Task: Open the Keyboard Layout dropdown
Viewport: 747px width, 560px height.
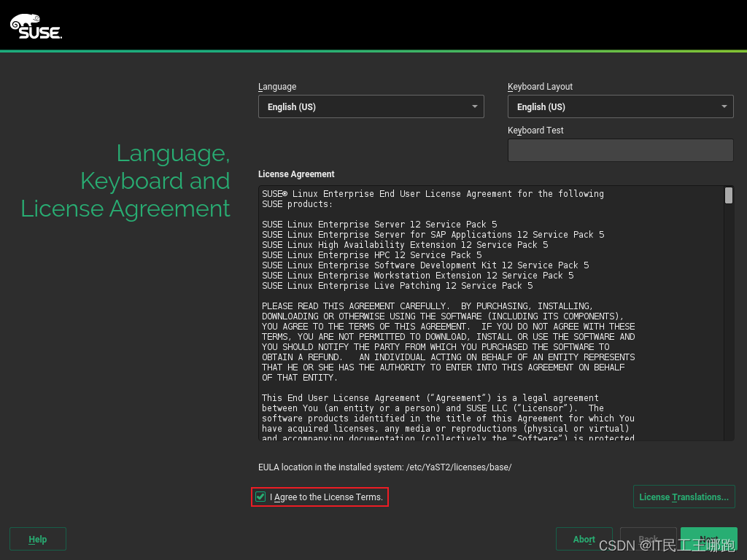Action: point(620,106)
